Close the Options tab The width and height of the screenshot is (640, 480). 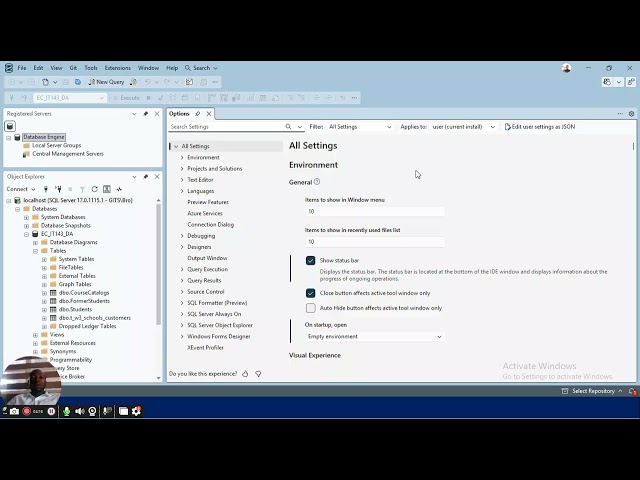tap(209, 114)
